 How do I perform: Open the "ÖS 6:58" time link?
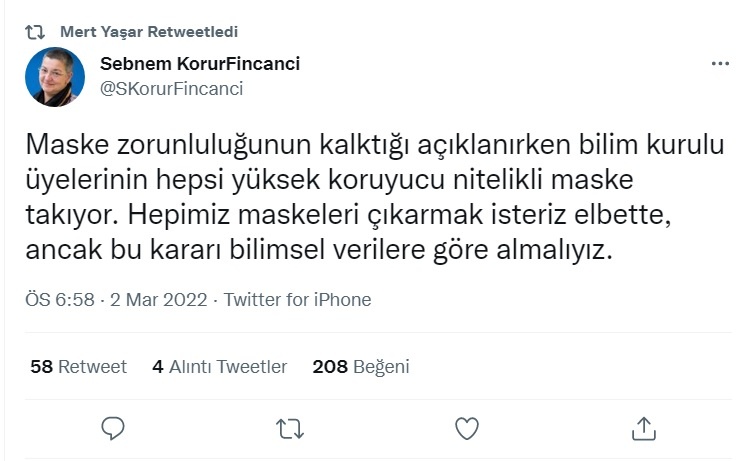59,300
